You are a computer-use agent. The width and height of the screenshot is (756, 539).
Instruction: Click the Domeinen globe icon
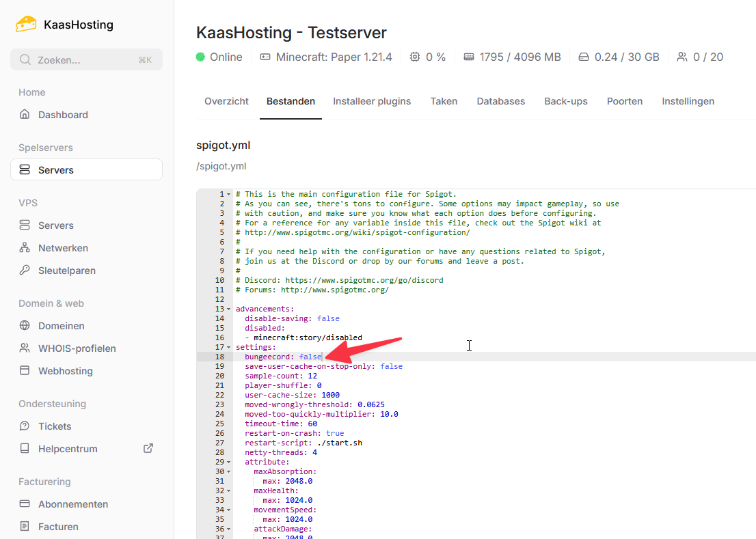click(x=25, y=326)
